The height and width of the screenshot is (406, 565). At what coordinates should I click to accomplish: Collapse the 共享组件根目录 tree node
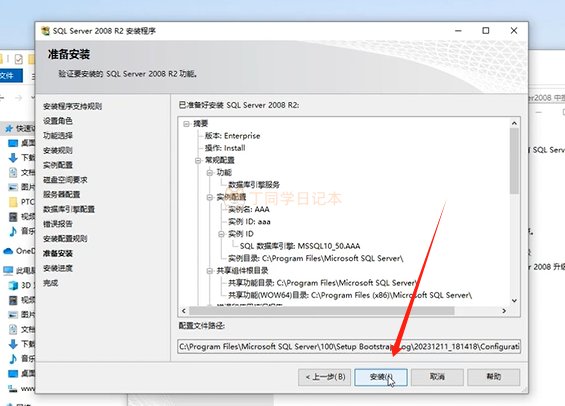(210, 271)
